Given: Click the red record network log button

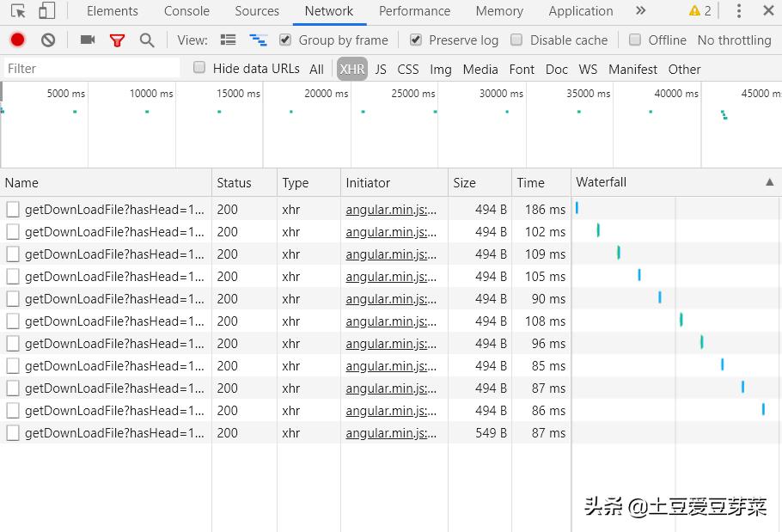Looking at the screenshot, I should pos(17,40).
